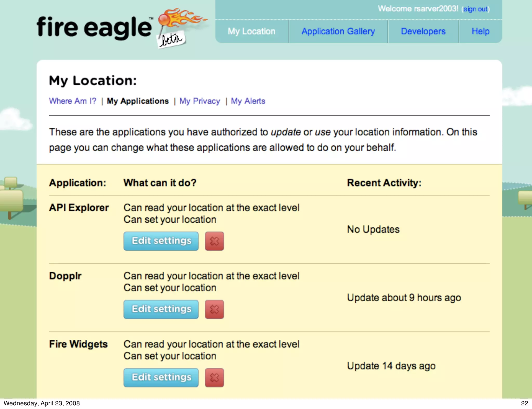Click the API Explorer application name
Viewport: 532px width, 409px height.
(79, 208)
